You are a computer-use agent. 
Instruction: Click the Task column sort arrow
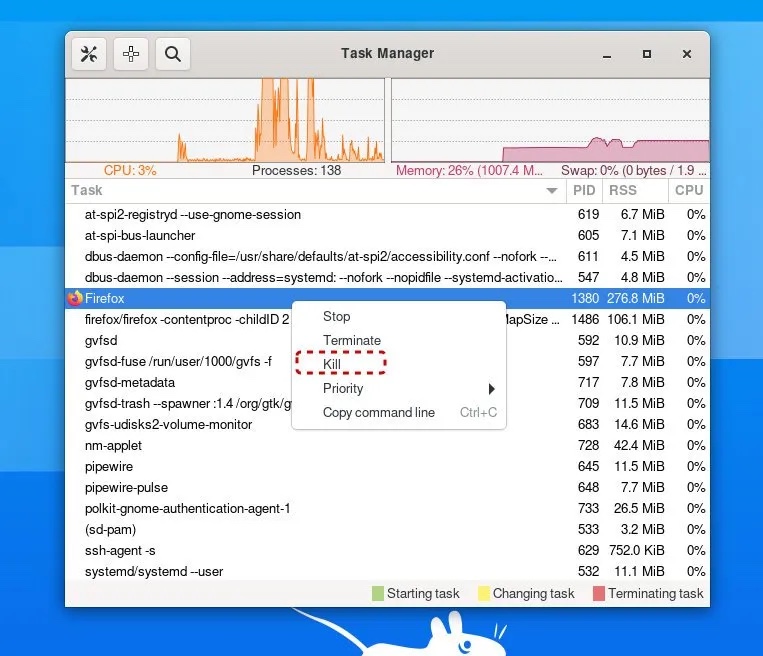point(552,191)
